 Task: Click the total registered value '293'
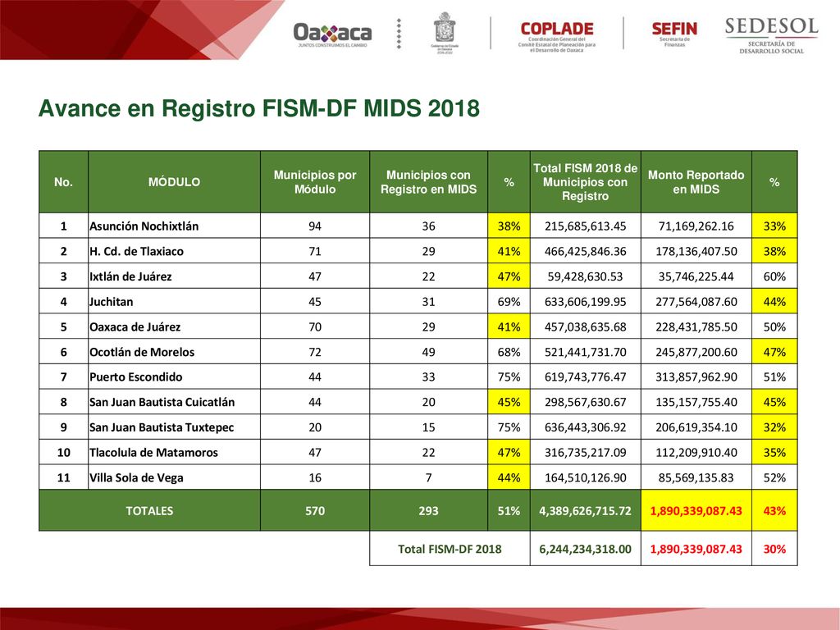coord(428,511)
